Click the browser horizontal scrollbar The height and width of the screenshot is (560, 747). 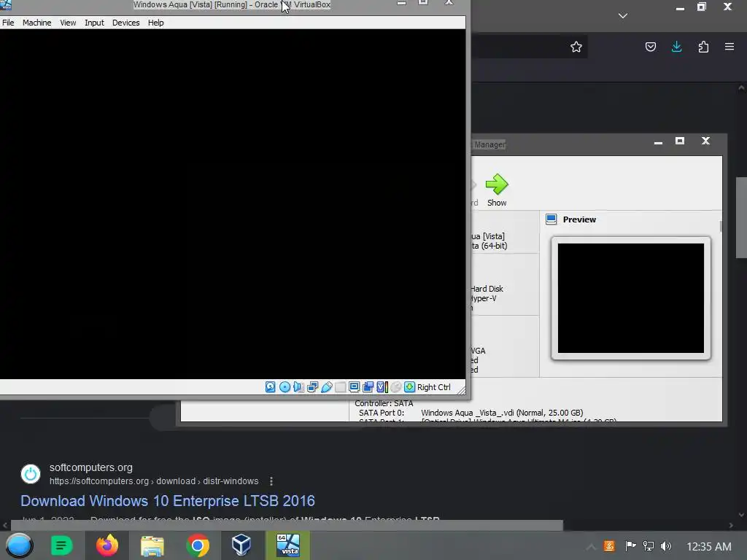click(287, 525)
